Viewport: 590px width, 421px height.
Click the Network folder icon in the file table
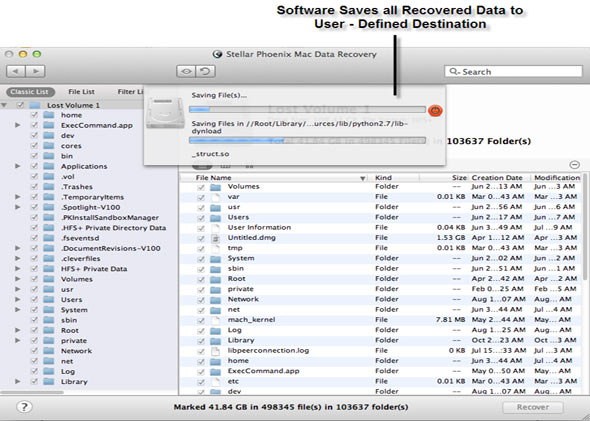point(215,300)
